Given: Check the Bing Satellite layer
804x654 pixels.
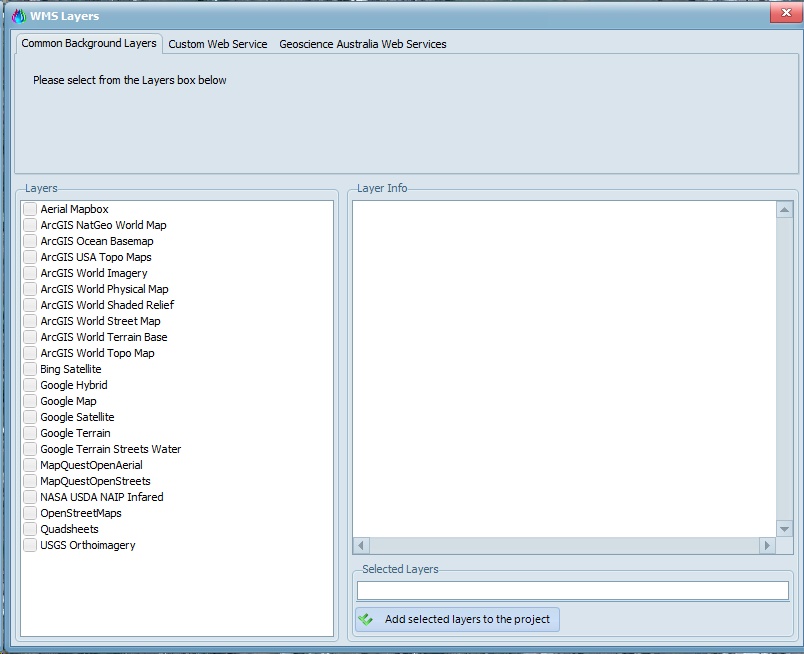Looking at the screenshot, I should (x=30, y=369).
